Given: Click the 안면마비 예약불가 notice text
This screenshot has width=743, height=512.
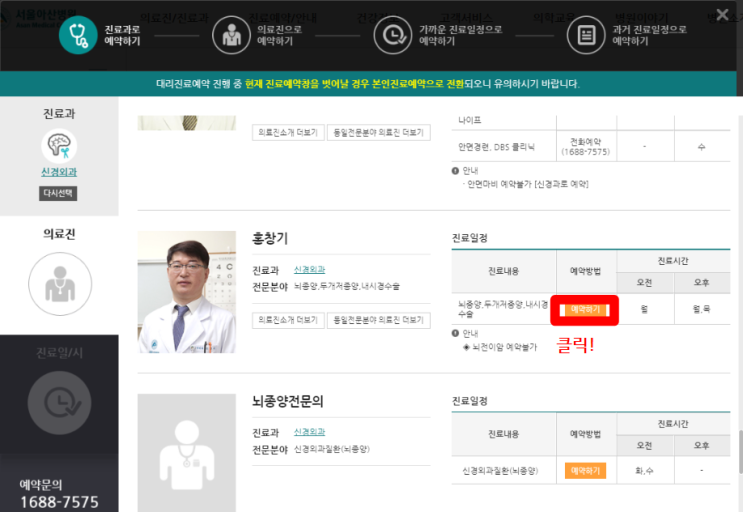Looking at the screenshot, I should tap(526, 184).
